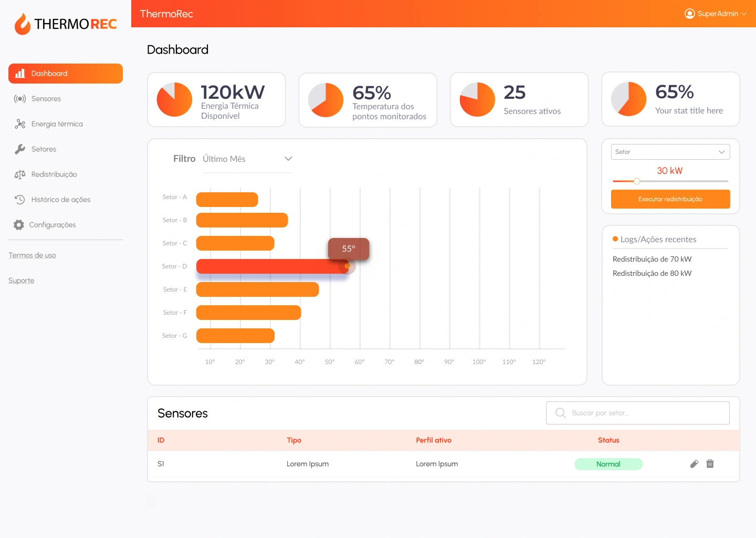Click the ThermoRec flame logo

click(22, 24)
